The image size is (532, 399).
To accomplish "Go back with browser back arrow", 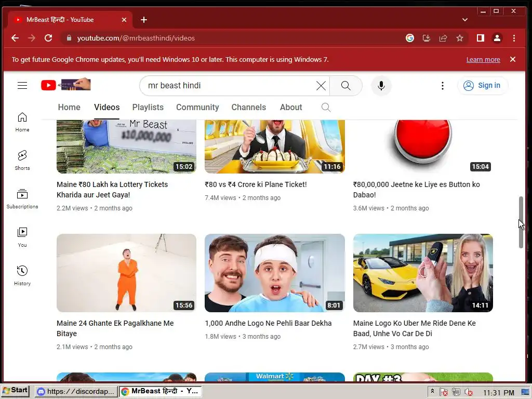I will 15,38.
